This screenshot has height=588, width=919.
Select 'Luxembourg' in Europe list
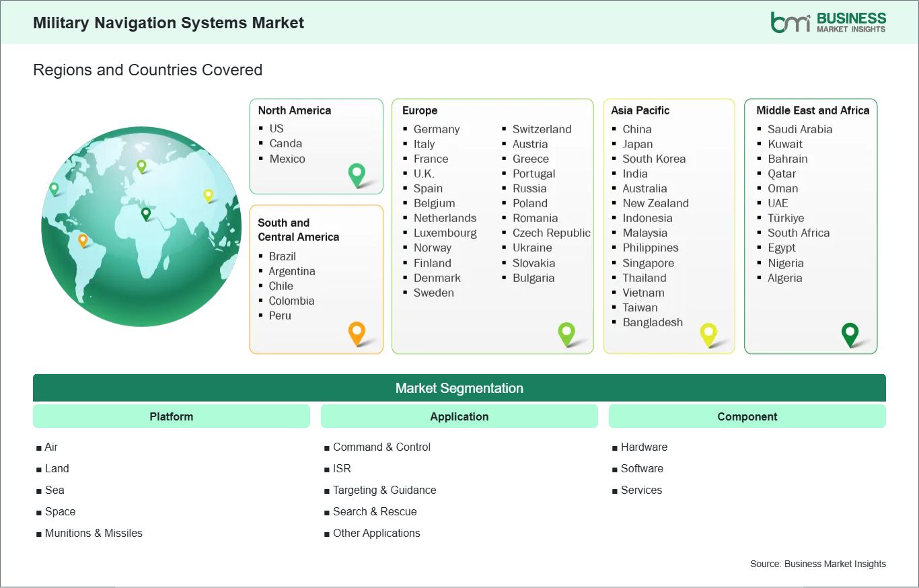point(445,233)
